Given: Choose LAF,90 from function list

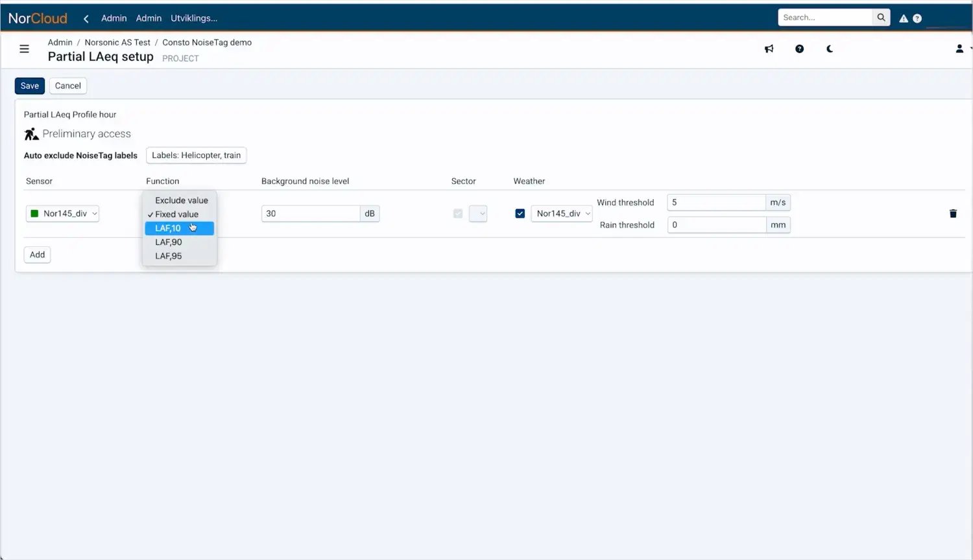Looking at the screenshot, I should point(180,242).
